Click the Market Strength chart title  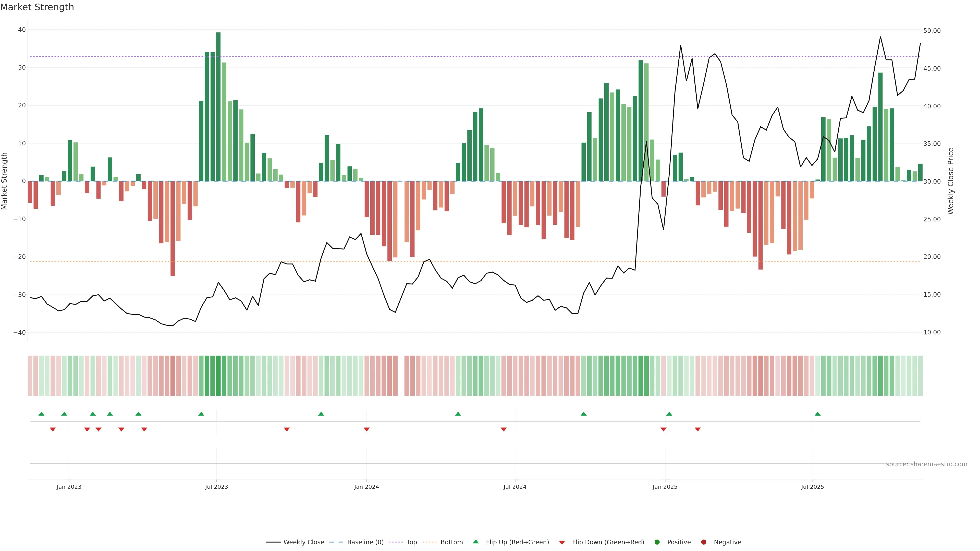37,7
